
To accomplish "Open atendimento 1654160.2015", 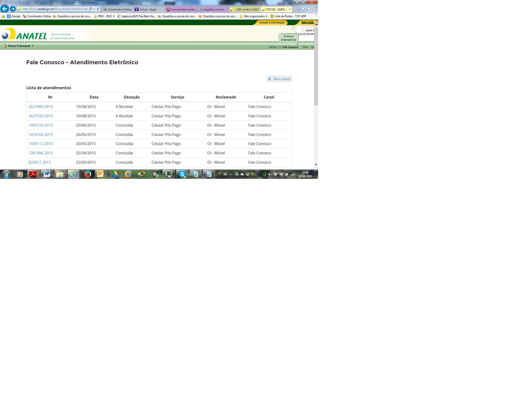I will click(41, 135).
